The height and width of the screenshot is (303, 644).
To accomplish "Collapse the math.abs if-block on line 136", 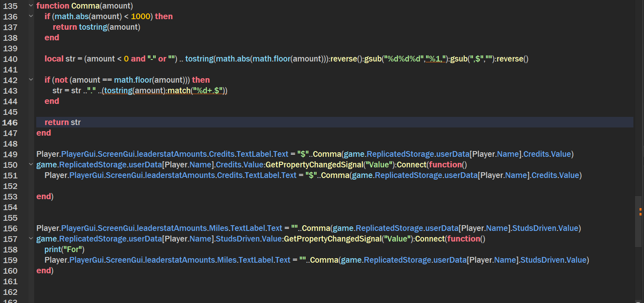I will click(x=31, y=16).
